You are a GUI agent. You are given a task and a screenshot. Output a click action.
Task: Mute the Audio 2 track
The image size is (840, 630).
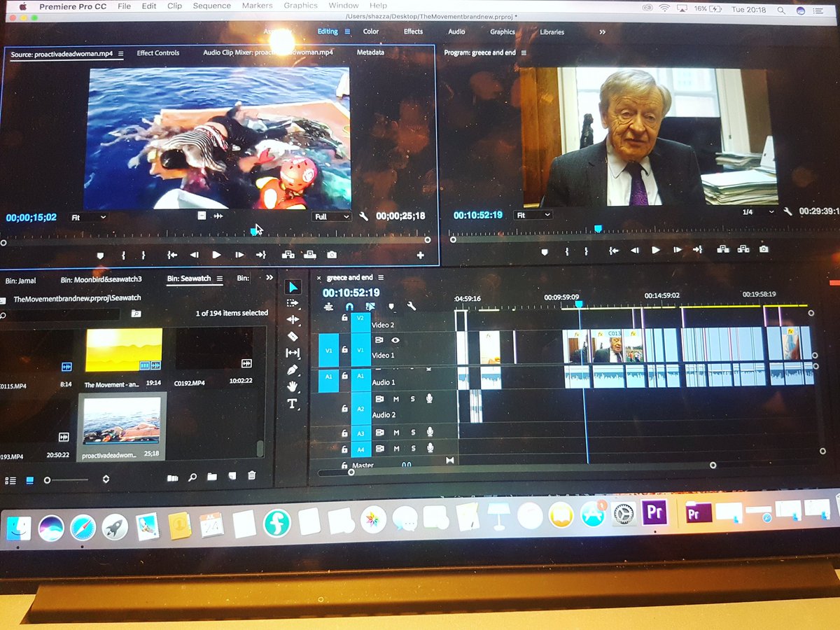pyautogui.click(x=396, y=399)
